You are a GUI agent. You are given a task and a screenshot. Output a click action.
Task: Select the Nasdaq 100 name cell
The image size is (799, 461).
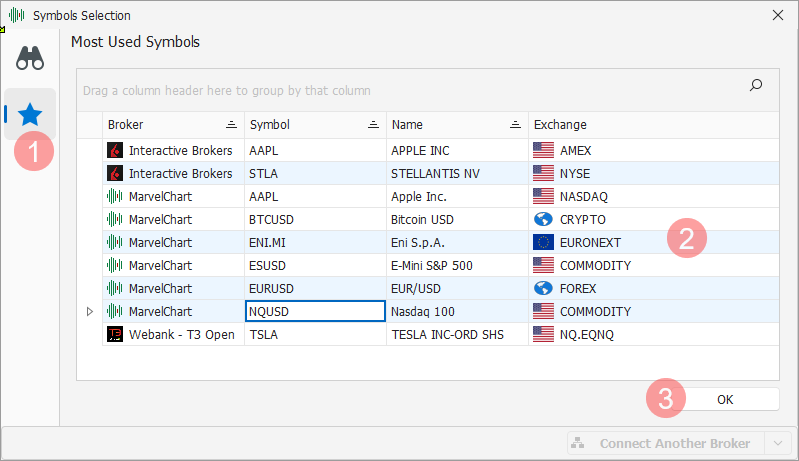[x=458, y=311]
